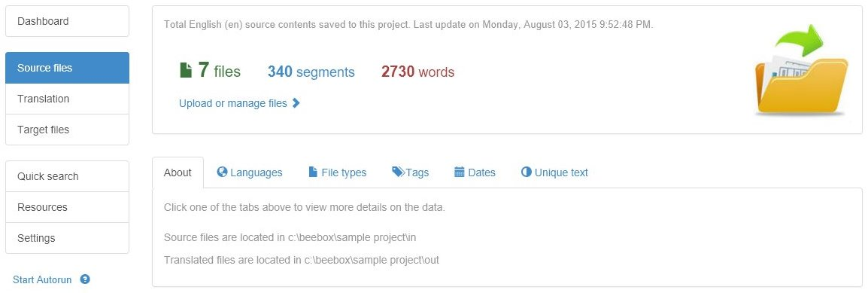Click the calendar icon on Dates tab
The height and width of the screenshot is (293, 868).
point(459,172)
